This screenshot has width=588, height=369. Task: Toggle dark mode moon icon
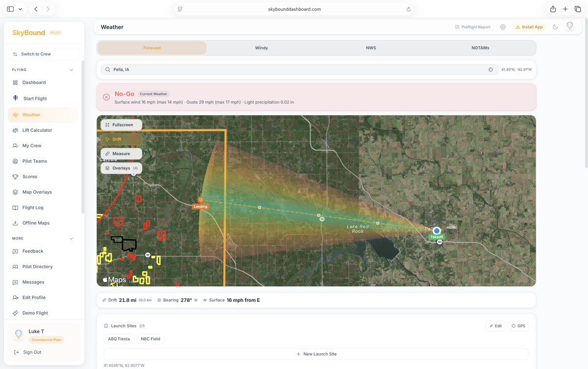(x=555, y=27)
